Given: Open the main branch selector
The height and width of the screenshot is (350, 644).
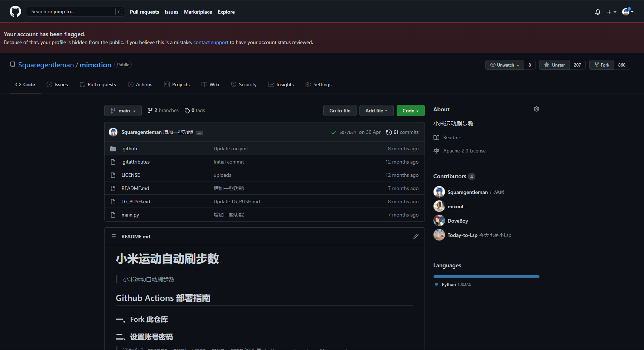Looking at the screenshot, I should 123,111.
